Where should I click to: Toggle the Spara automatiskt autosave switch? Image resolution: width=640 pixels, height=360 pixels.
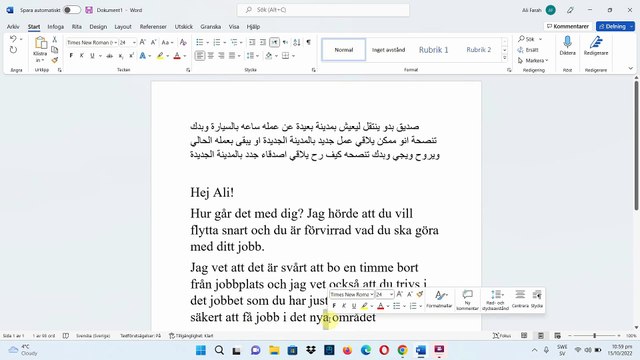tap(72, 10)
